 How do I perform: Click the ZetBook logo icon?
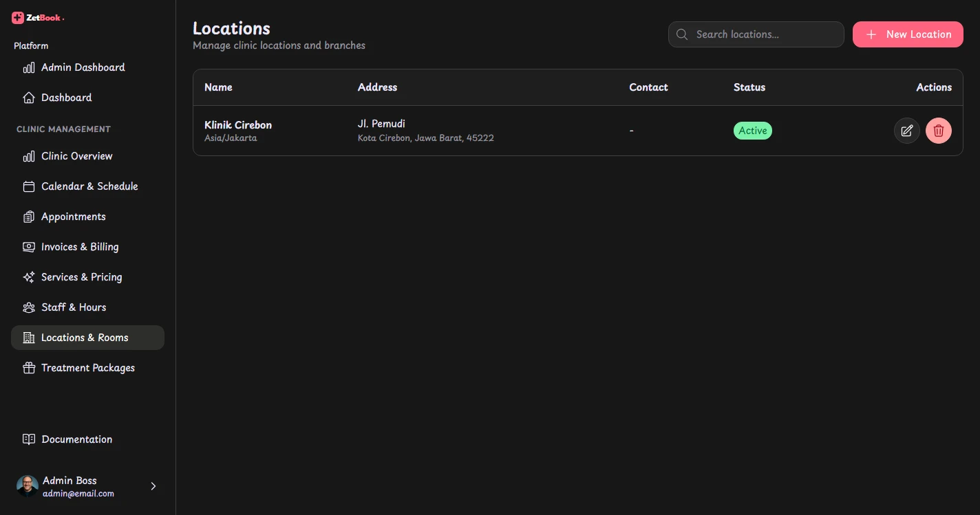click(18, 18)
